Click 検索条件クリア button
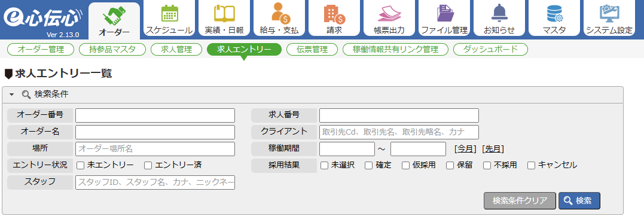 tap(520, 201)
